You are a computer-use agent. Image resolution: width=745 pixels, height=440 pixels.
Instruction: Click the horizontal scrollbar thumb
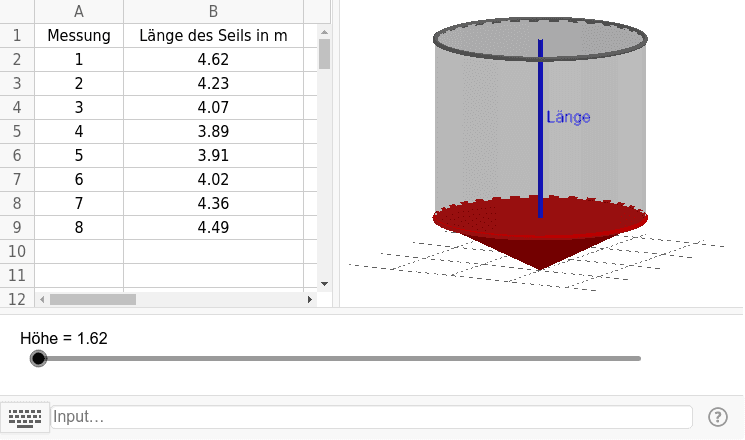point(93,299)
